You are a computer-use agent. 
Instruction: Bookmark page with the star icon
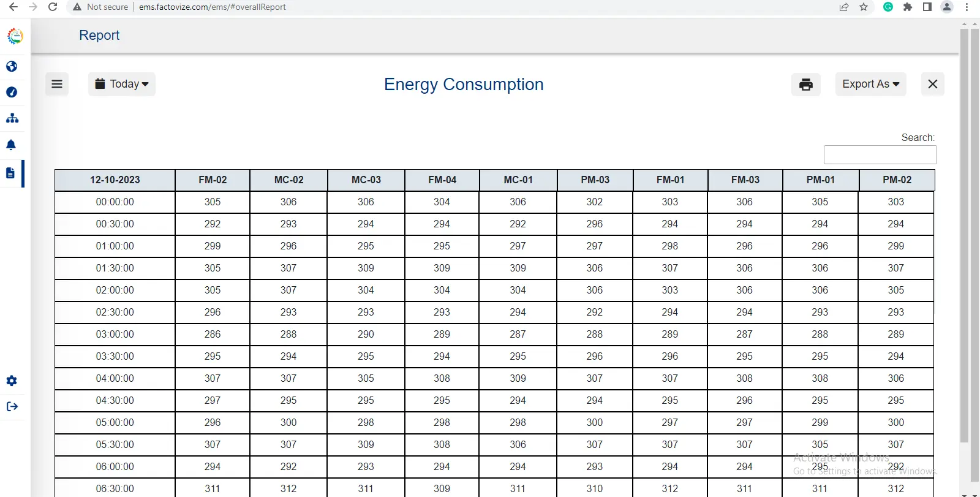click(864, 7)
